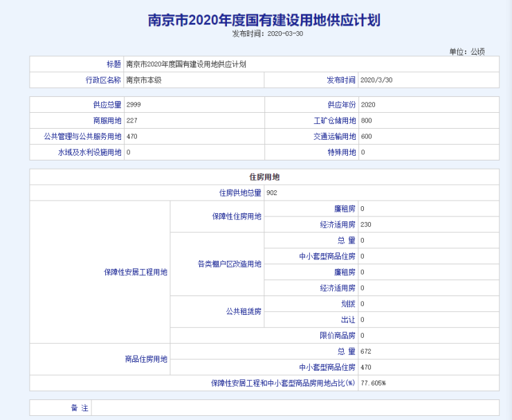Click the 保障性安居工程和中小套型商品房用地占比(%) label

click(283, 383)
